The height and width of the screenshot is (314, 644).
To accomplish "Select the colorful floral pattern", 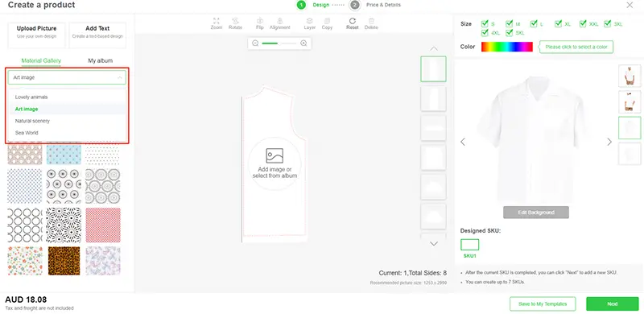I will tap(25, 261).
